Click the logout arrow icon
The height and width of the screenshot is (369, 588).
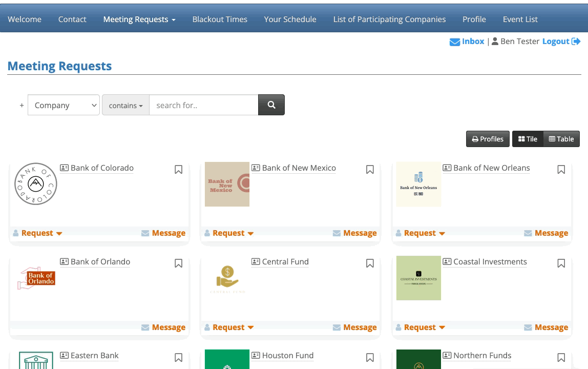tap(576, 42)
